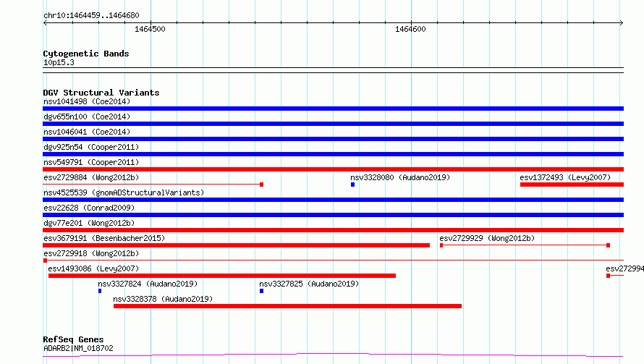Select the esv2729929 (Wong2012b) thin line
The height and width of the screenshot is (364, 644).
525,245
